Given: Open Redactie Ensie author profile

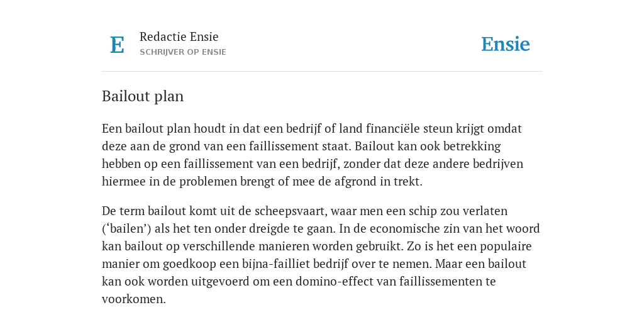Looking at the screenshot, I should 179,36.
